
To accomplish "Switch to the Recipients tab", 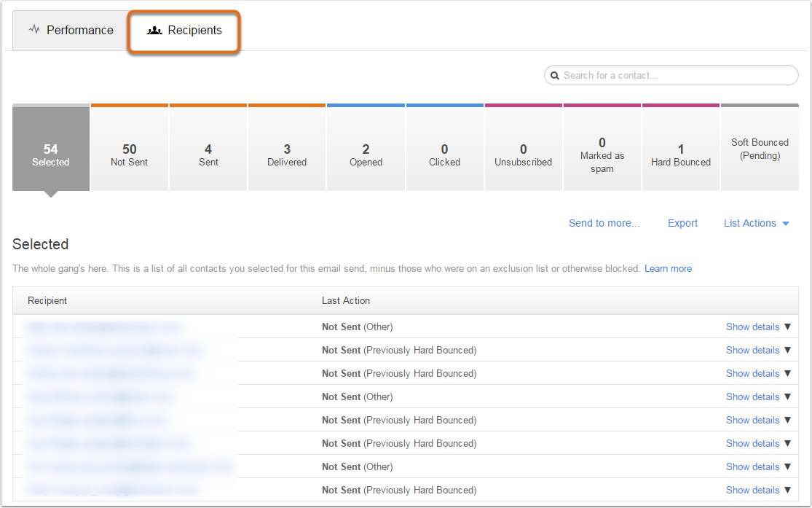I will click(184, 30).
